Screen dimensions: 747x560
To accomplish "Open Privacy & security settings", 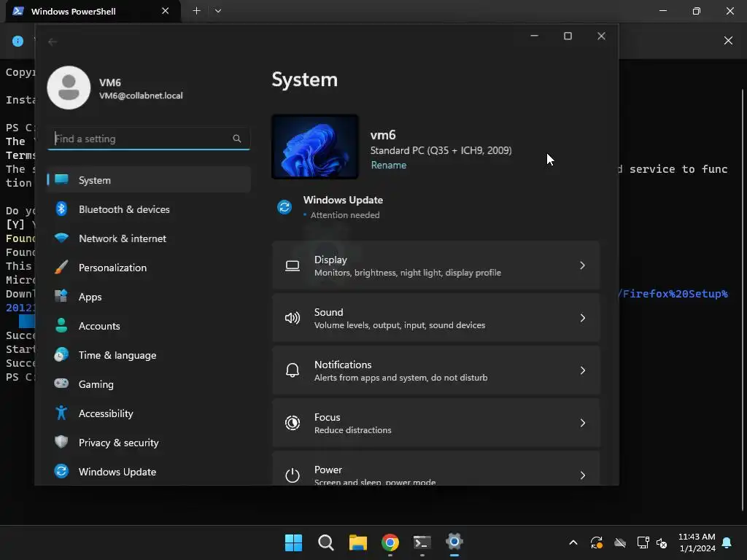I will pos(149,443).
